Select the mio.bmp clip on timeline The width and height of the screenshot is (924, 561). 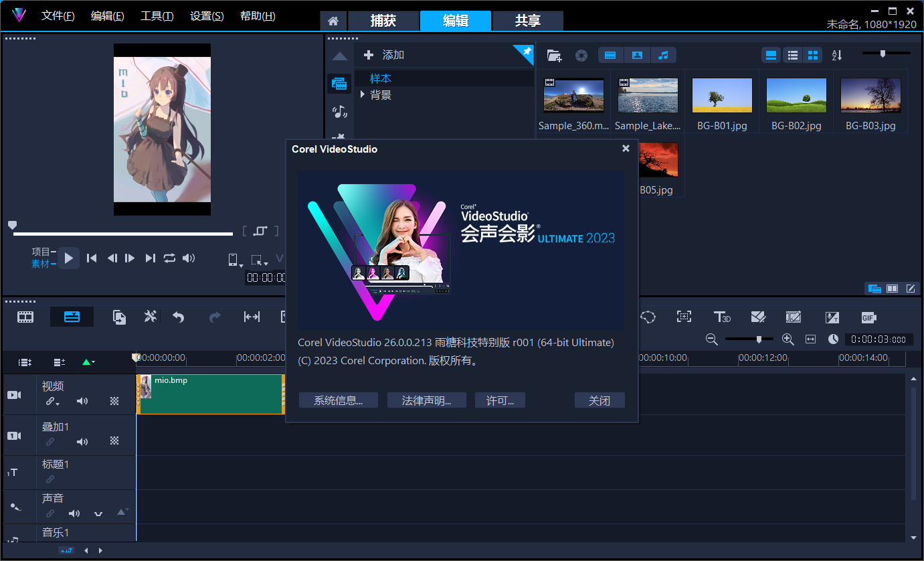(211, 394)
